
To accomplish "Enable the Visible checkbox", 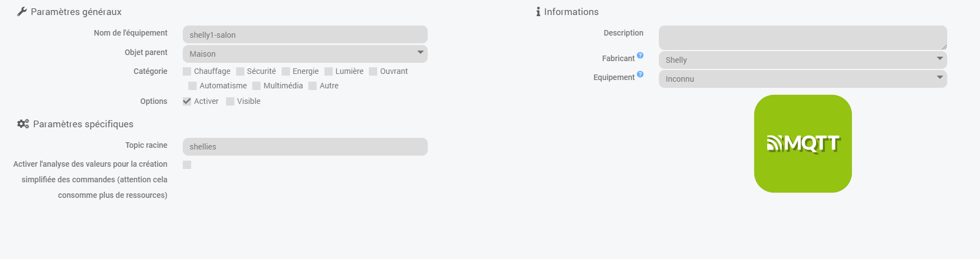I will click(230, 102).
